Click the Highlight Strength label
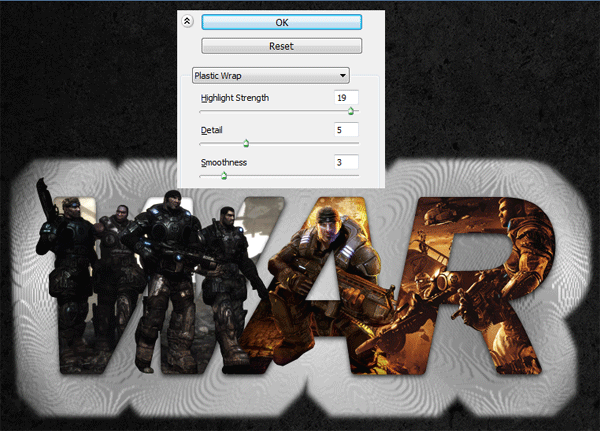This screenshot has height=431, width=600. coord(235,98)
